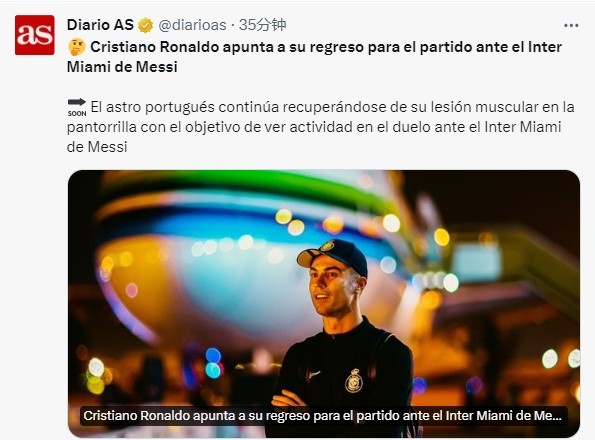The image size is (595, 440).
Task: Open the @diarioas handle link
Action: pyautogui.click(x=192, y=25)
